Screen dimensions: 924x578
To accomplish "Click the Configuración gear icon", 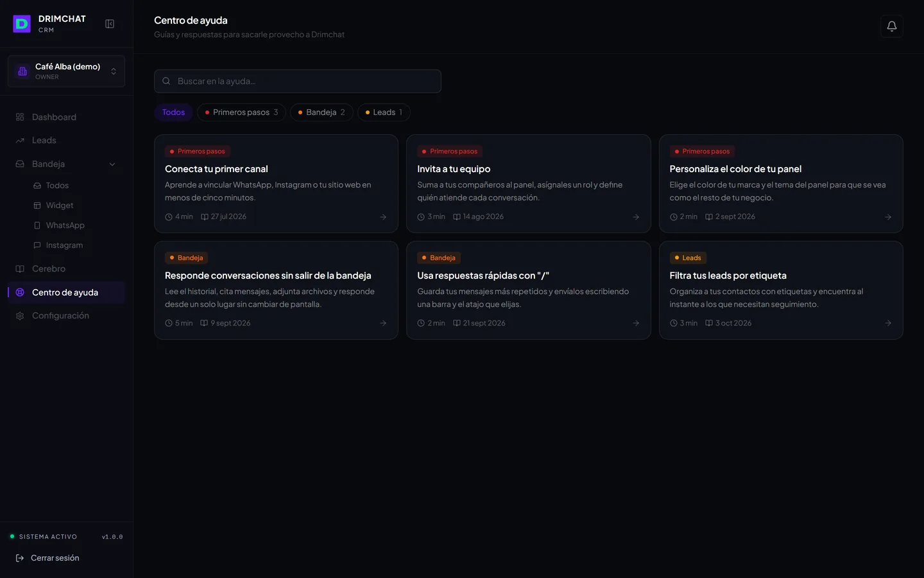I will pos(20,316).
